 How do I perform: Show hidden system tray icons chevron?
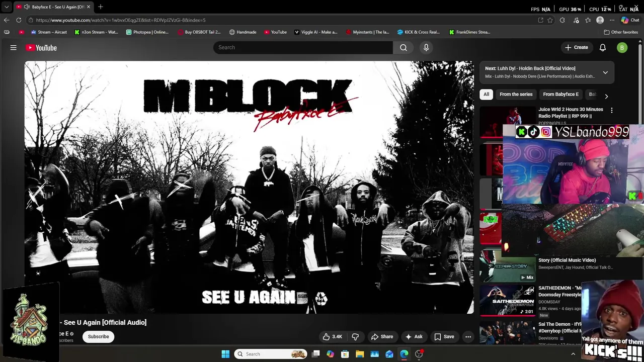click(x=573, y=354)
